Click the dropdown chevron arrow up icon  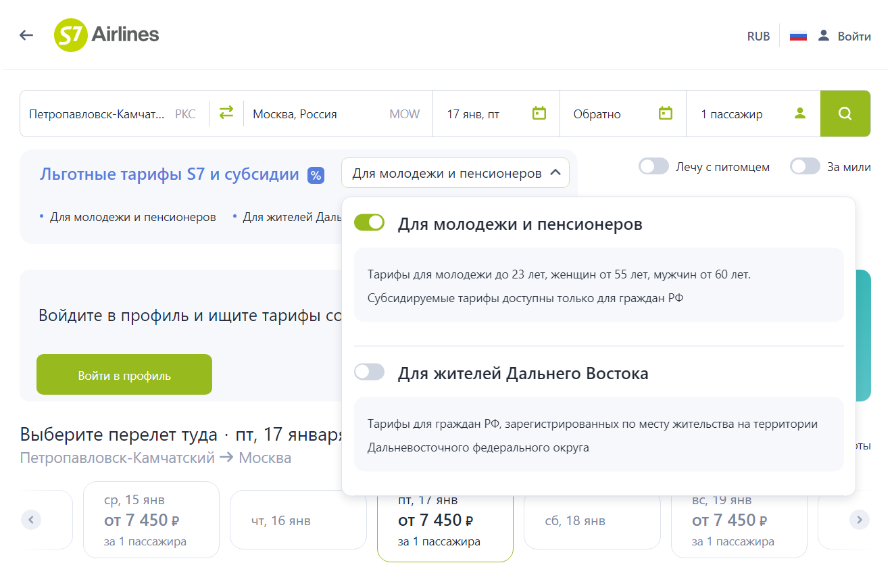tap(555, 173)
